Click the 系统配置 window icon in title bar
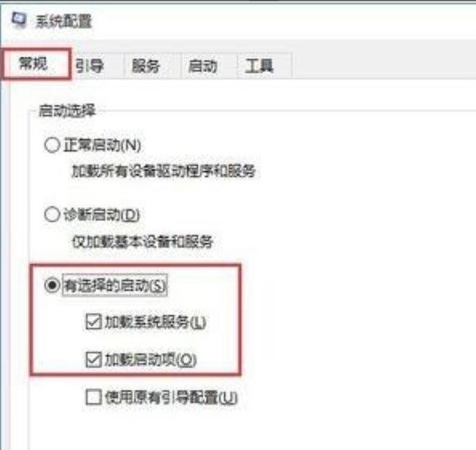476x450 pixels. pos(19,20)
